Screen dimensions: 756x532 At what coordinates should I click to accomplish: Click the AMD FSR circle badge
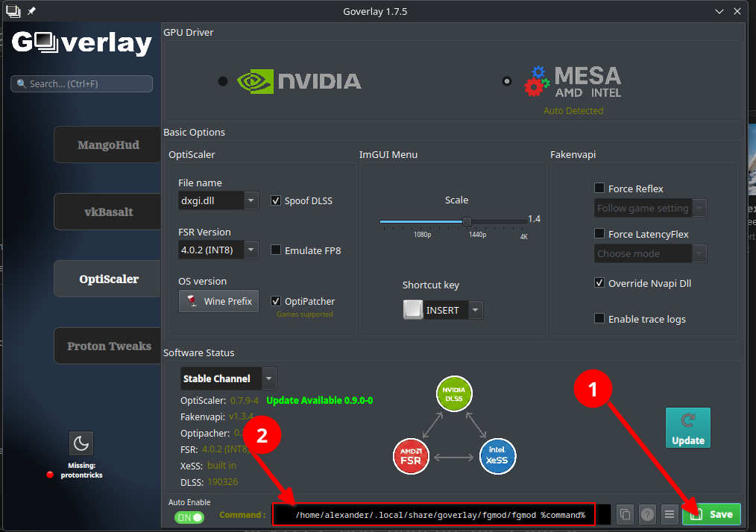pyautogui.click(x=411, y=456)
